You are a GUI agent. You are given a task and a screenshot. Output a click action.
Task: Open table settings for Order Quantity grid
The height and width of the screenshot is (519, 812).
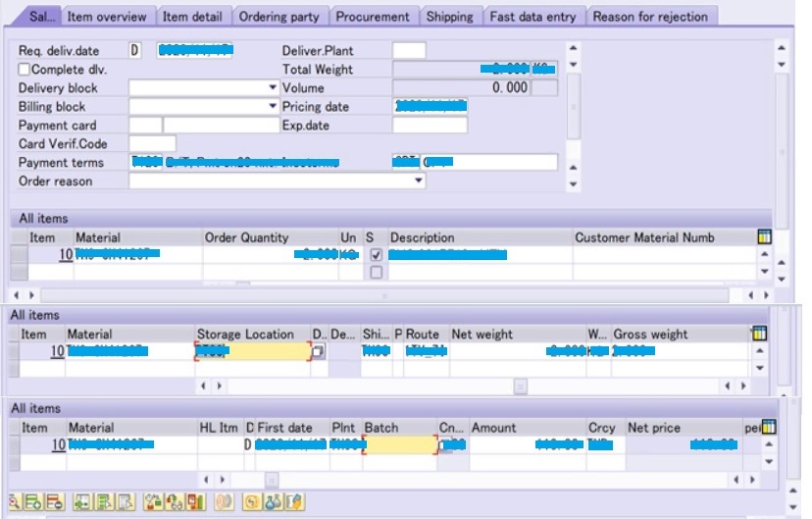(765, 237)
